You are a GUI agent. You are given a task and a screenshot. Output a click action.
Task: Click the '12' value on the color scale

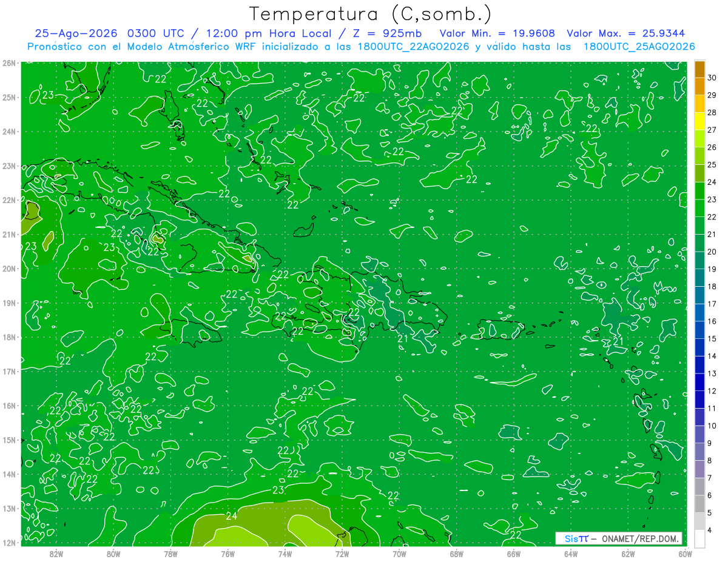pyautogui.click(x=712, y=391)
